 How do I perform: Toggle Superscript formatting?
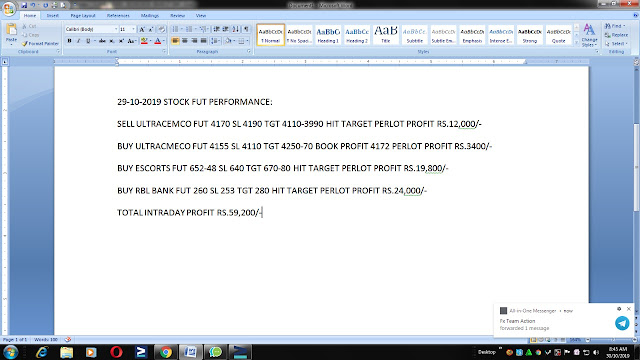tap(121, 41)
